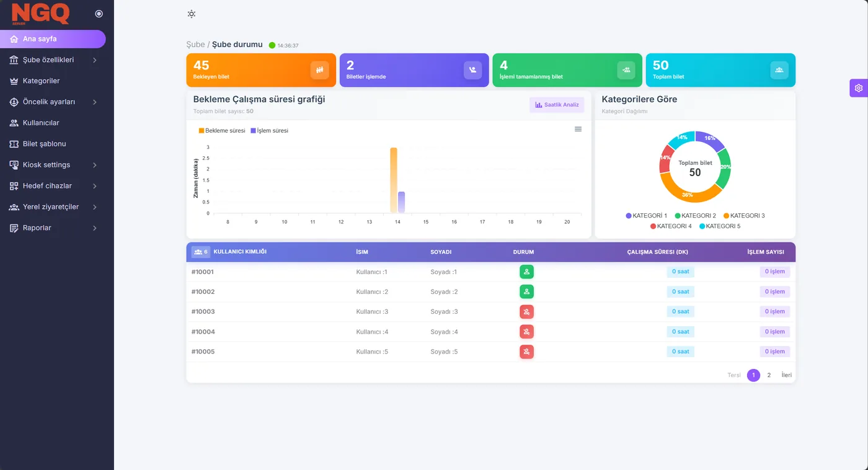Image resolution: width=868 pixels, height=470 pixels.
Task: Toggle the sidebar pin radio icon
Action: click(x=99, y=14)
